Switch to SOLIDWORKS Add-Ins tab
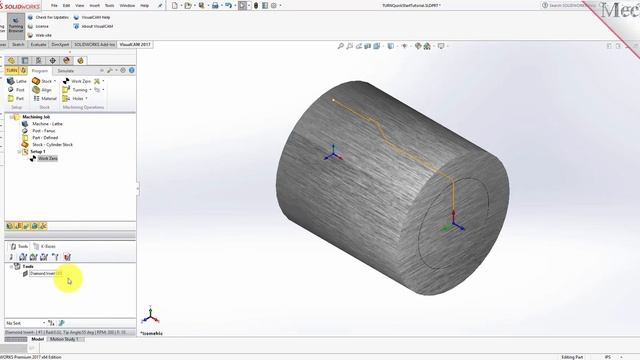Screen dimensions: 640x360 (x=94, y=44)
